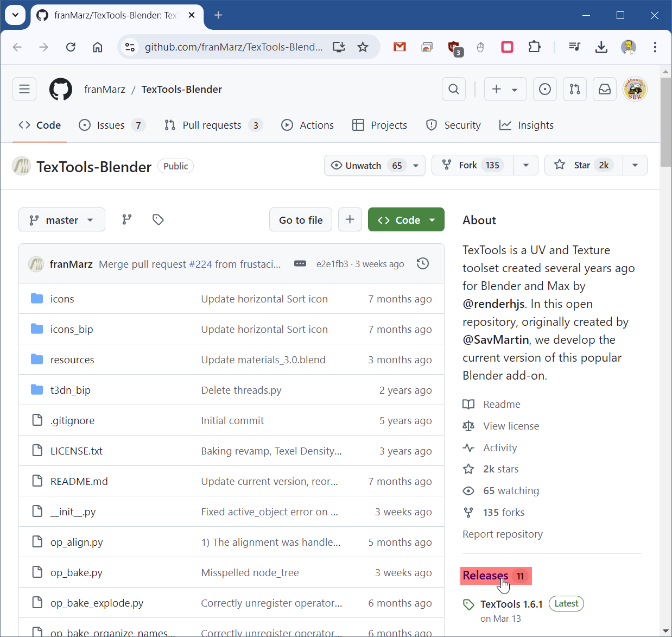Image resolution: width=672 pixels, height=637 pixels.
Task: Open pull request #224 link
Action: (x=200, y=264)
